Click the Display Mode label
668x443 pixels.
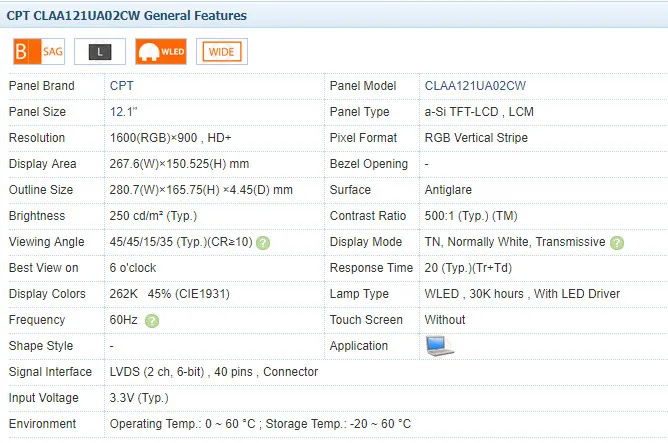click(366, 242)
